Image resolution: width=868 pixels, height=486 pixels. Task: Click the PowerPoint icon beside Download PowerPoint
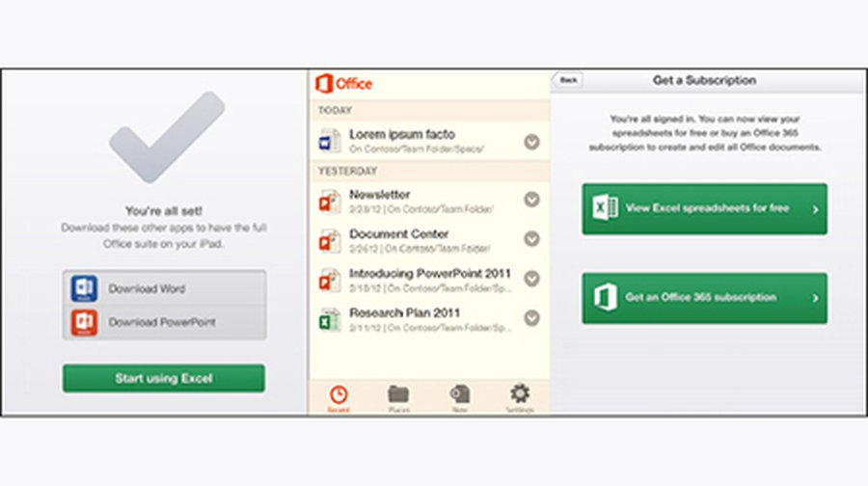[x=84, y=322]
